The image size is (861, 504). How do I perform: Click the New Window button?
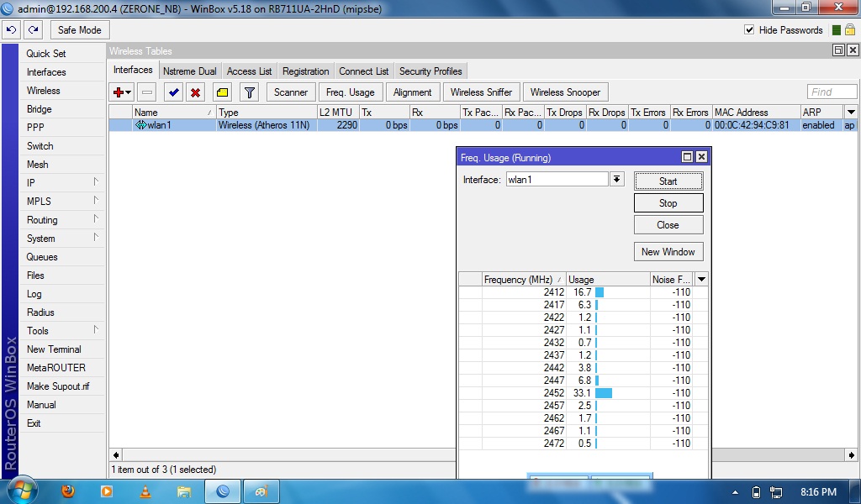[668, 252]
